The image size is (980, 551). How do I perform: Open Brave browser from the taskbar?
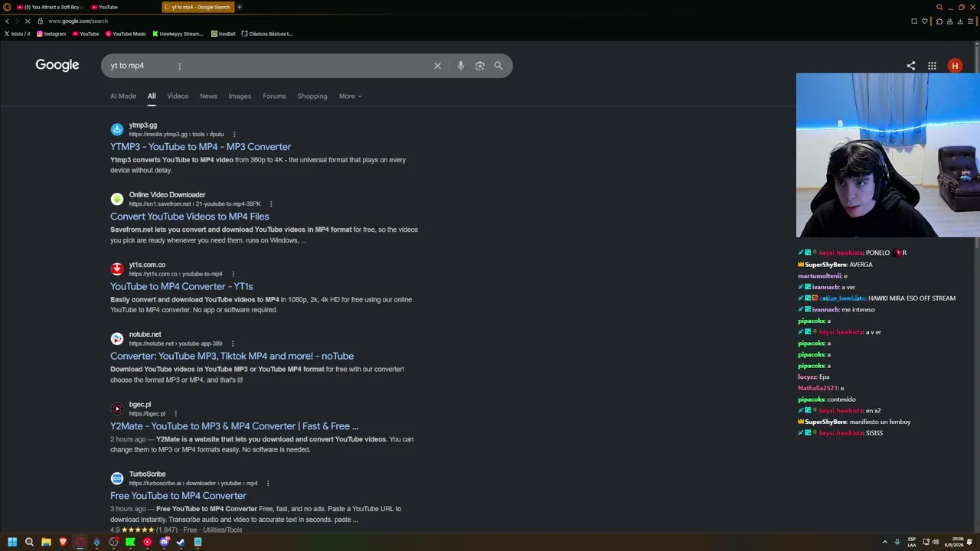point(63,542)
